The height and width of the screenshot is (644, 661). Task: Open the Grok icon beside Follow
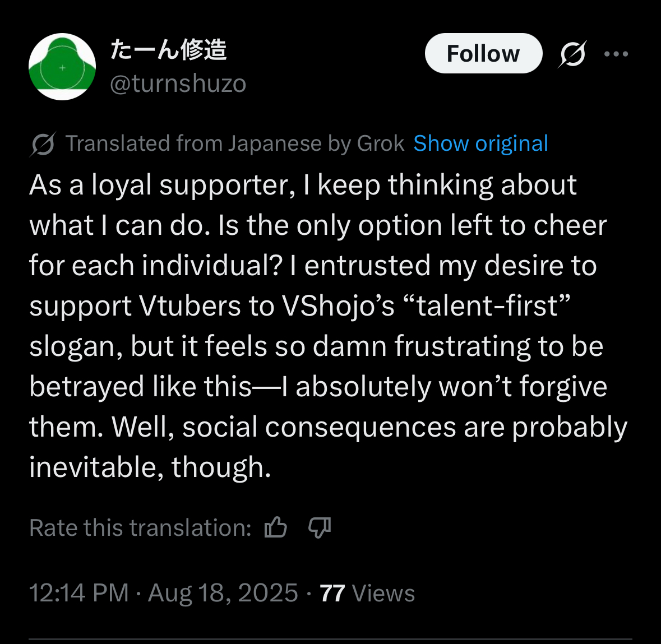(x=572, y=54)
